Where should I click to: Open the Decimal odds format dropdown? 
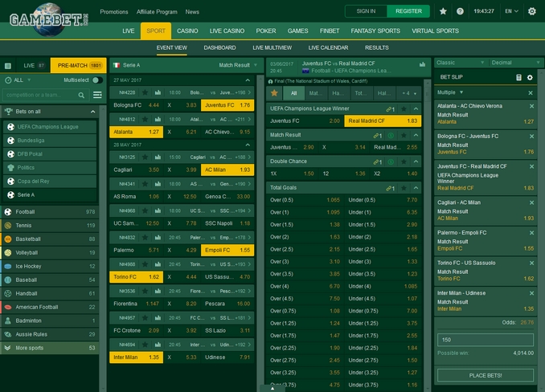516,63
